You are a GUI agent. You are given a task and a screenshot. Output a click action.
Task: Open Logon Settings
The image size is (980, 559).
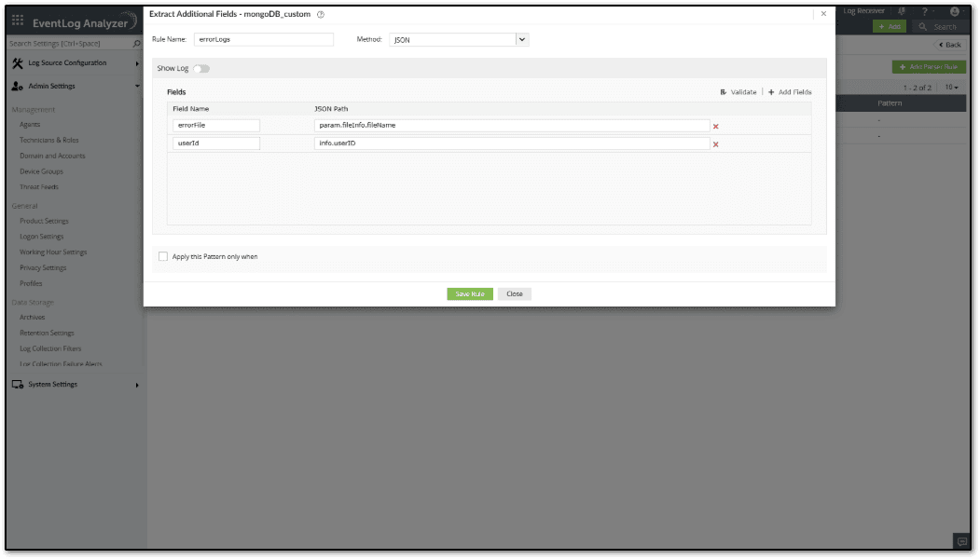(41, 237)
